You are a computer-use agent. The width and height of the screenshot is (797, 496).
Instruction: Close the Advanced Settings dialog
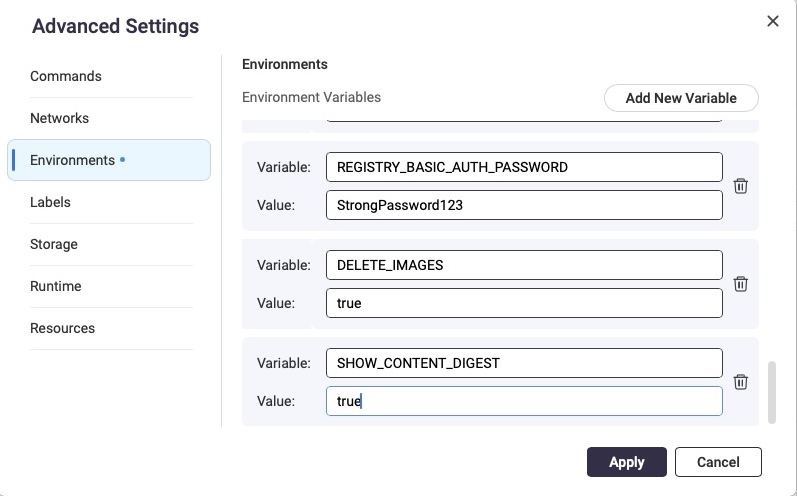pyautogui.click(x=772, y=21)
